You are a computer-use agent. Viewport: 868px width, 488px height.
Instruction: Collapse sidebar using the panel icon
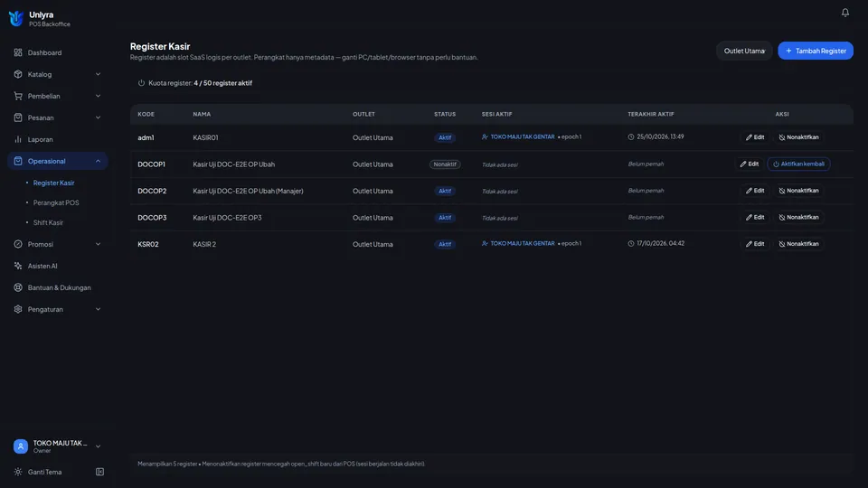(99, 472)
